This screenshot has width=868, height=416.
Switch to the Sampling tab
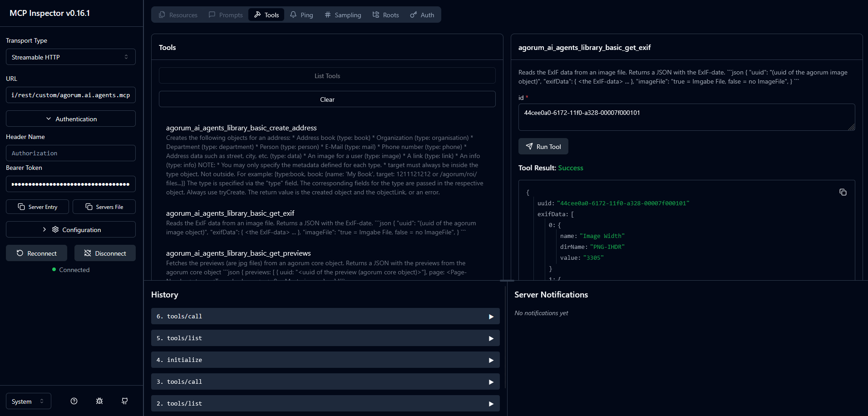click(x=343, y=15)
